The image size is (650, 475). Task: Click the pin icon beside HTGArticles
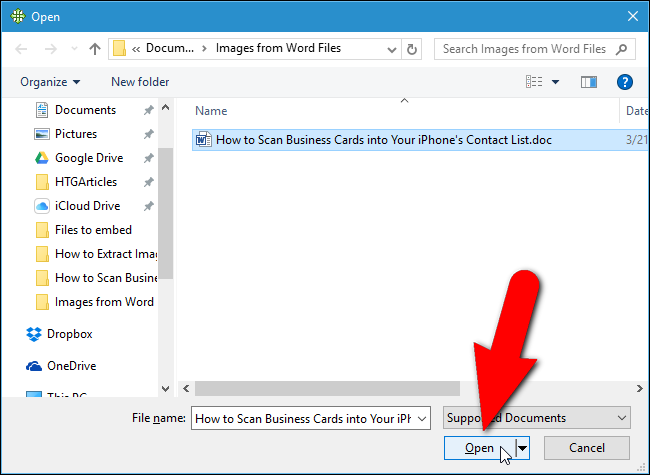(x=148, y=182)
